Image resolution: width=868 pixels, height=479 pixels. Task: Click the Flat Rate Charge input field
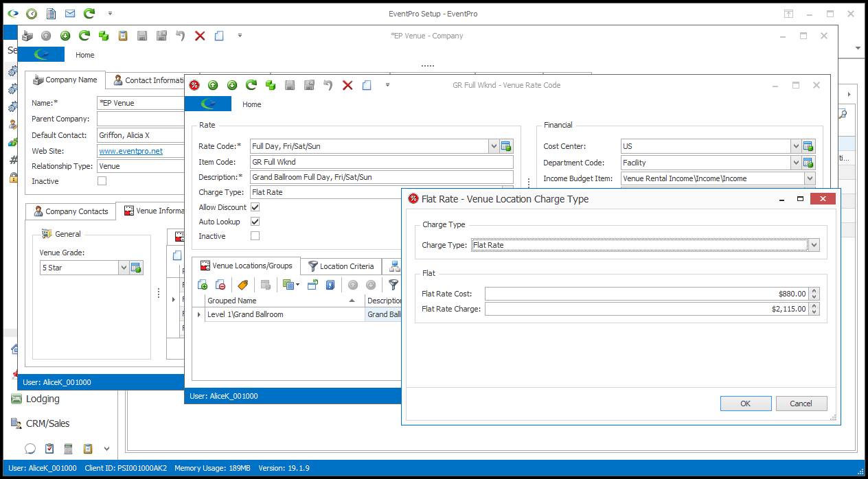coord(646,309)
